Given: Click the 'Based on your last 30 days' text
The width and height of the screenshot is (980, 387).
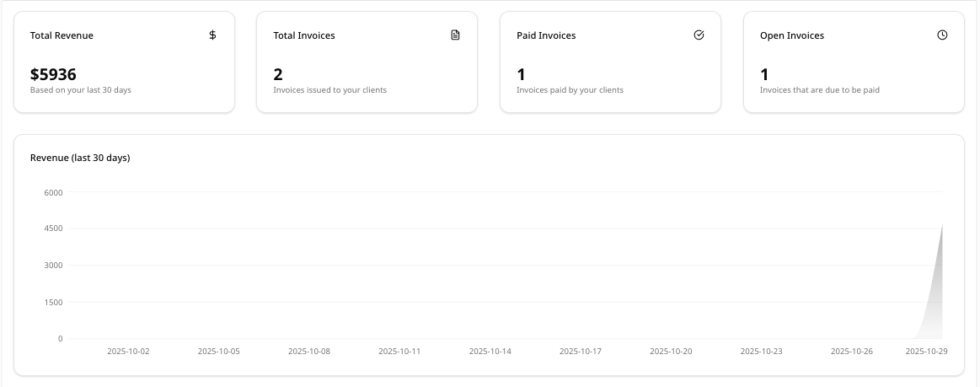Looking at the screenshot, I should click(x=81, y=90).
